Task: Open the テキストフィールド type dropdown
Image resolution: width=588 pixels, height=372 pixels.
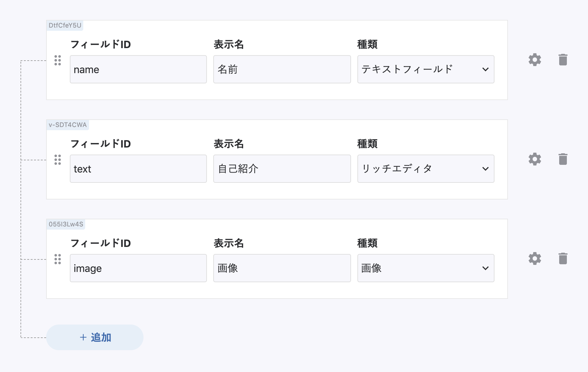Action: 426,69
